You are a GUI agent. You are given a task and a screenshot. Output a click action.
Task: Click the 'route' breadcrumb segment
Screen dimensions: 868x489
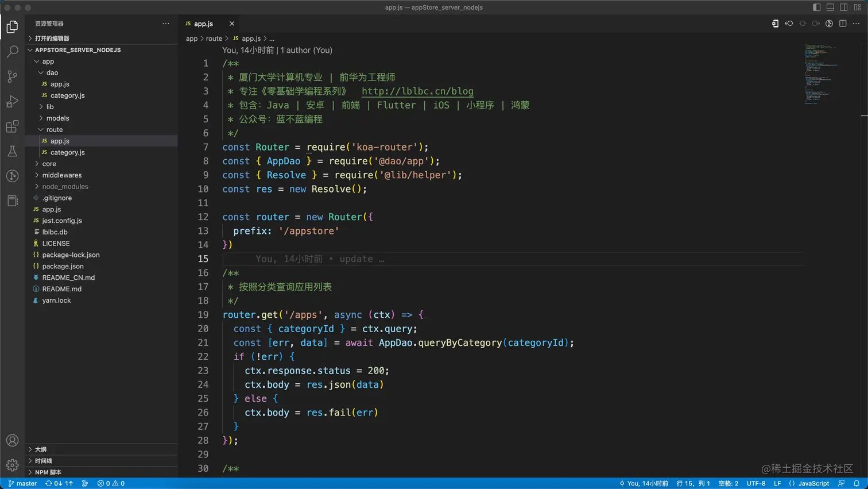(x=214, y=38)
